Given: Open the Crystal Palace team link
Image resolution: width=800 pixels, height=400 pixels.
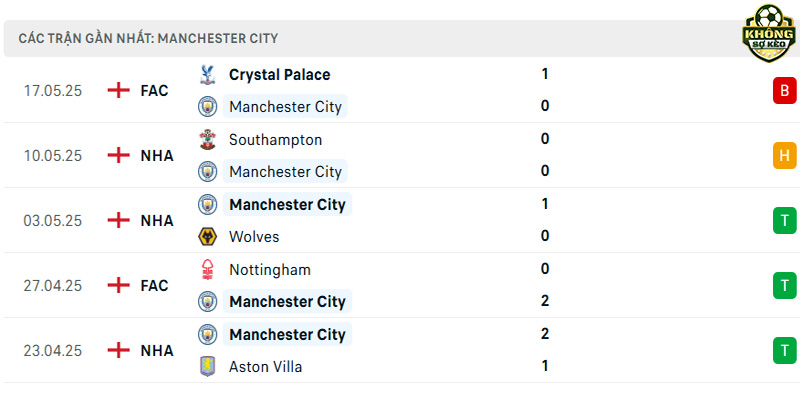Looking at the screenshot, I should click(280, 74).
